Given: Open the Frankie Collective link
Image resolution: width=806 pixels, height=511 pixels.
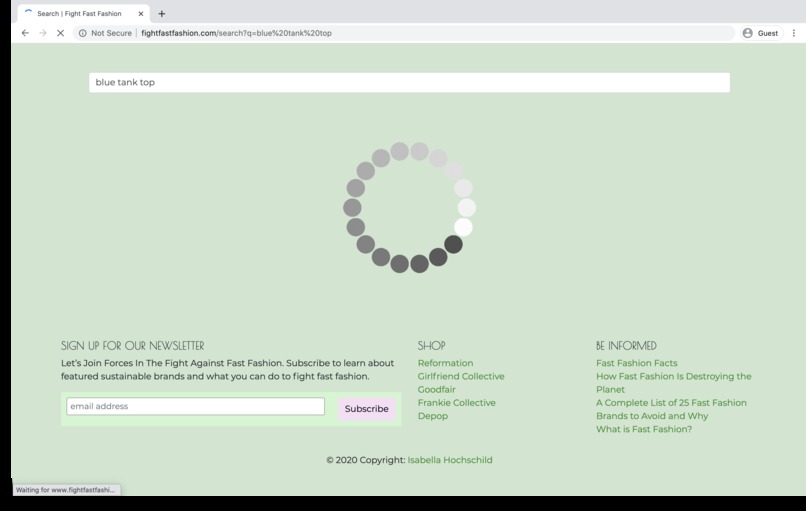Looking at the screenshot, I should click(456, 403).
